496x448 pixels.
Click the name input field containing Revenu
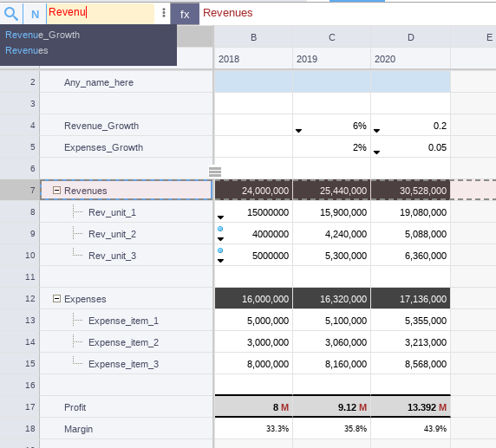101,13
